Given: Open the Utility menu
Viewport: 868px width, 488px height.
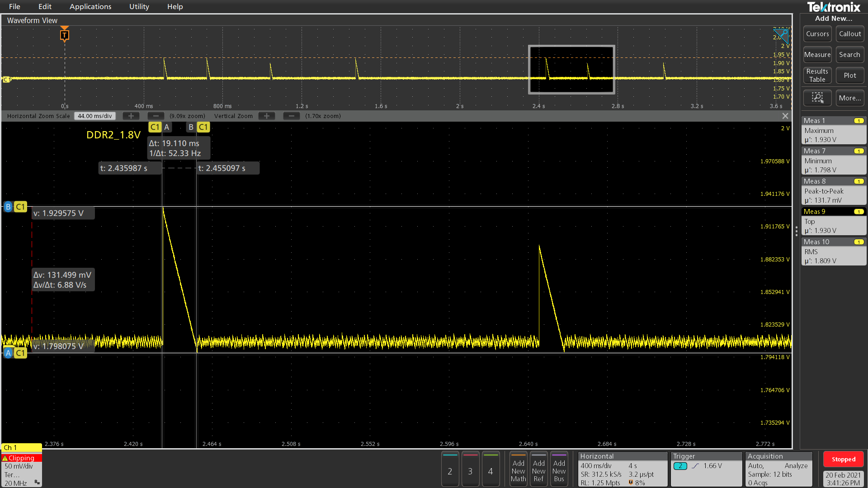Looking at the screenshot, I should point(139,6).
